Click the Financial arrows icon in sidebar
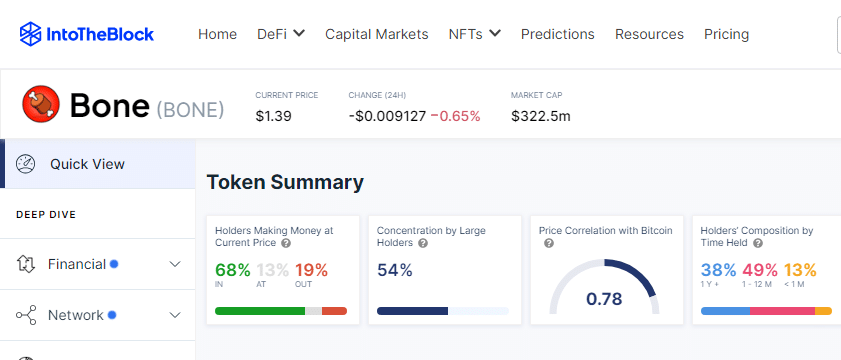 (x=26, y=264)
